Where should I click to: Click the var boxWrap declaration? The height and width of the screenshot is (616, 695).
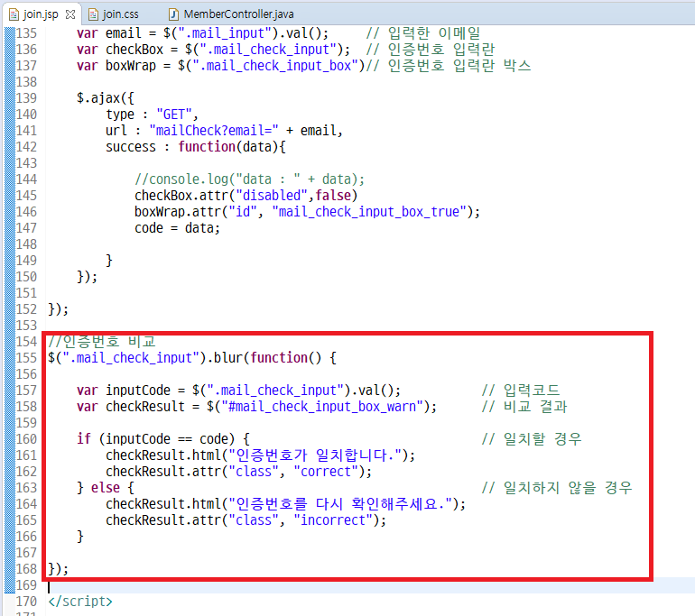click(x=221, y=66)
